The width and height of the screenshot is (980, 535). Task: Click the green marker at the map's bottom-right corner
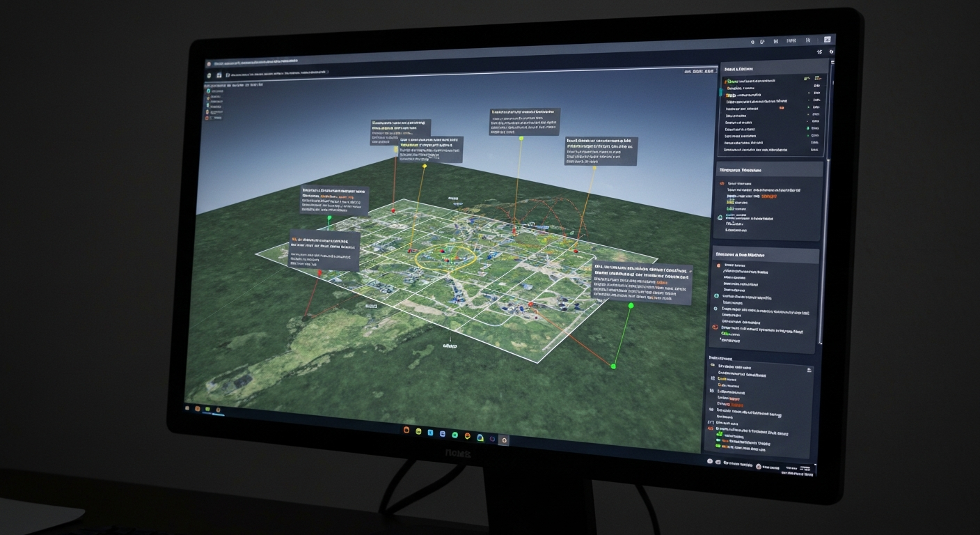click(613, 366)
